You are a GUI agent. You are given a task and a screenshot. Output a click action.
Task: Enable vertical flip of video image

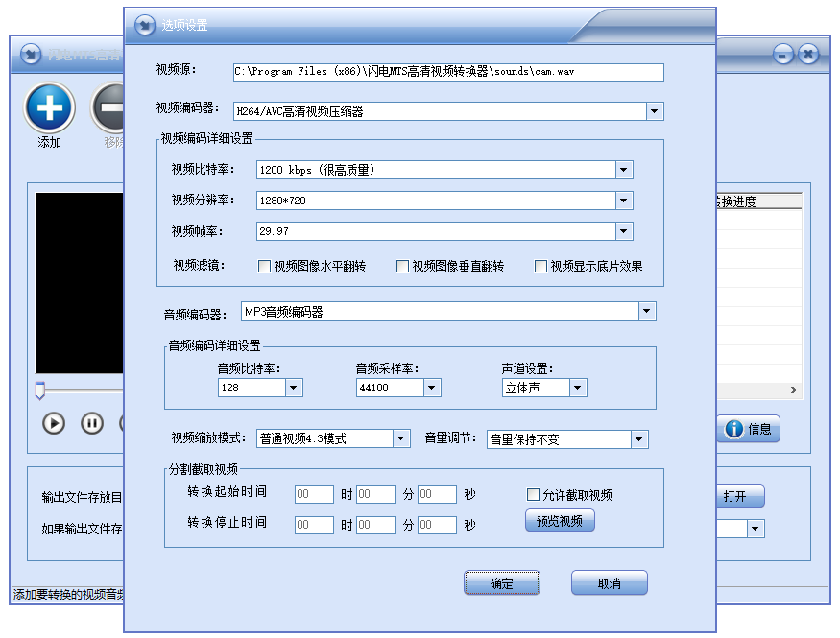(x=402, y=266)
